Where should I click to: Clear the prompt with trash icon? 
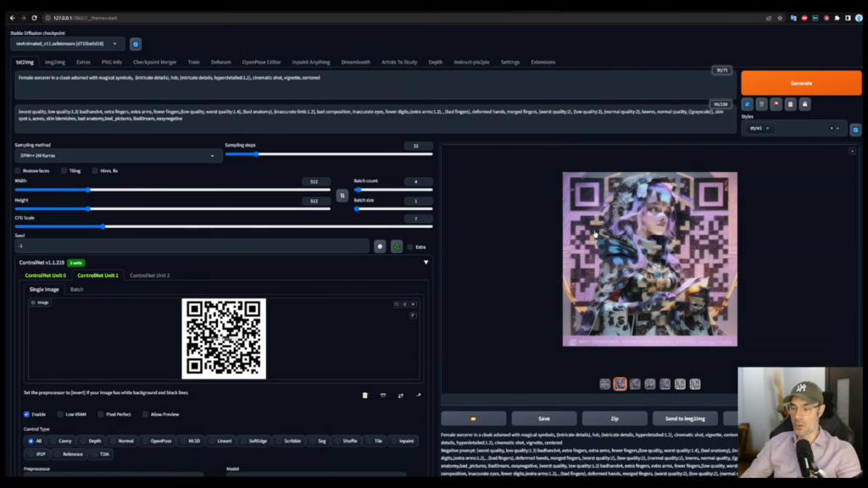(x=762, y=104)
